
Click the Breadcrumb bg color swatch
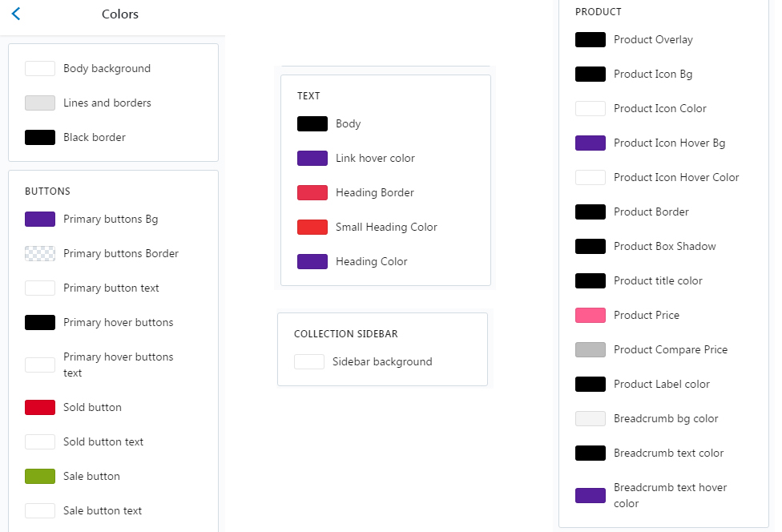coord(591,419)
